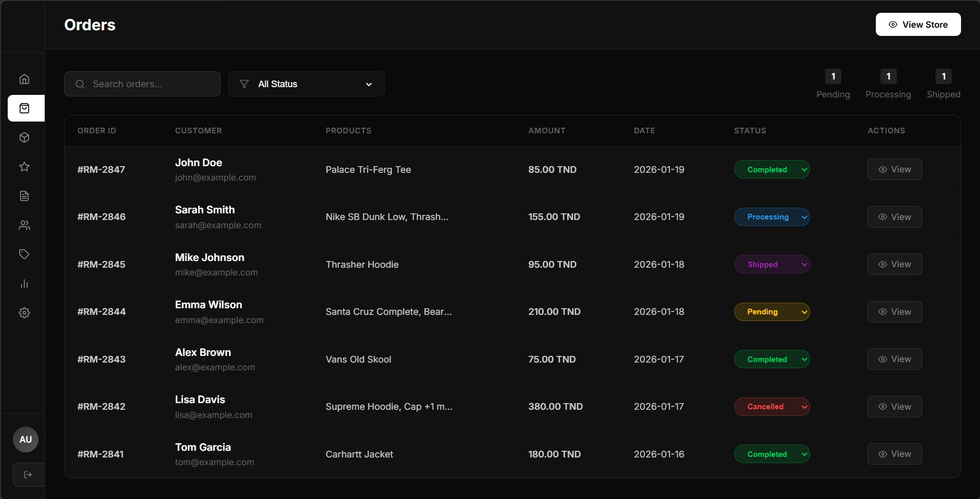Click the funnel filter icon
The width and height of the screenshot is (980, 499).
click(x=244, y=84)
